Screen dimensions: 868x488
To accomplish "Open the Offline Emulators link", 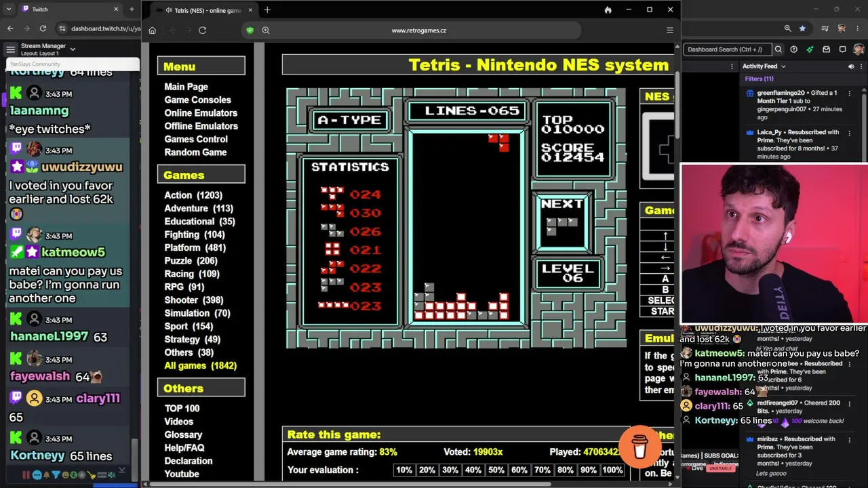I will (x=201, y=126).
